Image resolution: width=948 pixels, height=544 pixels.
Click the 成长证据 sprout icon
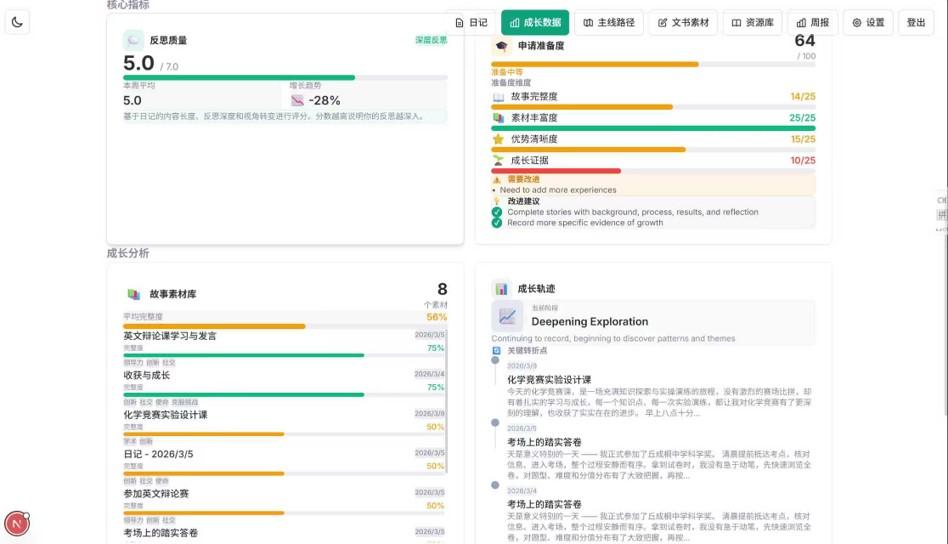pyautogui.click(x=498, y=160)
